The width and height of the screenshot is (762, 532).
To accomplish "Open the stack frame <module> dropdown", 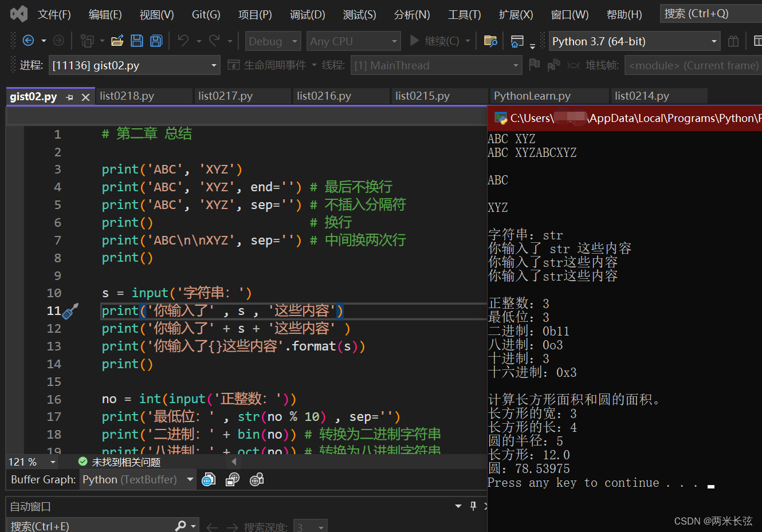I will click(x=693, y=65).
